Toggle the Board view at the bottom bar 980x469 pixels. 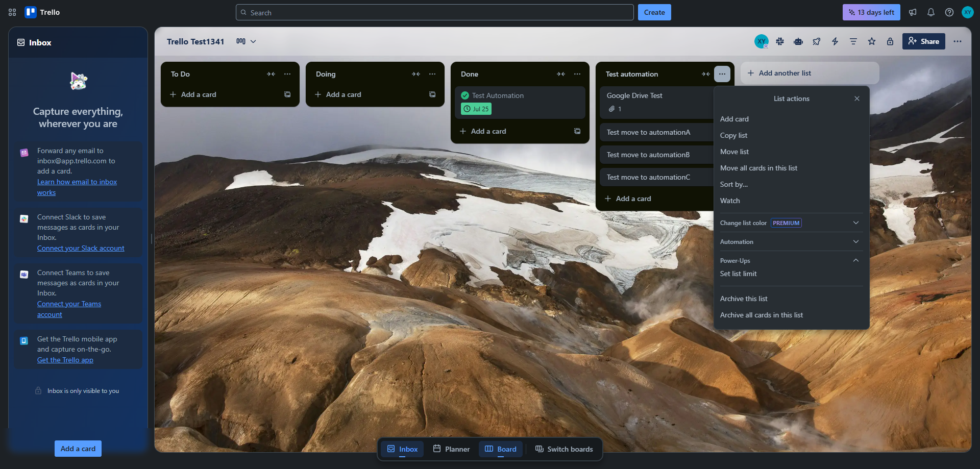pyautogui.click(x=501, y=449)
